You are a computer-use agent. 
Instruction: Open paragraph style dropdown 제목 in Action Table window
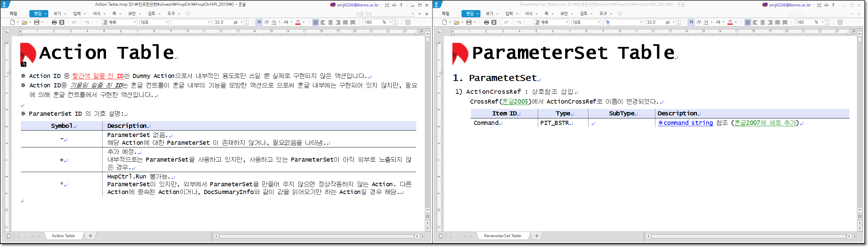[x=120, y=22]
